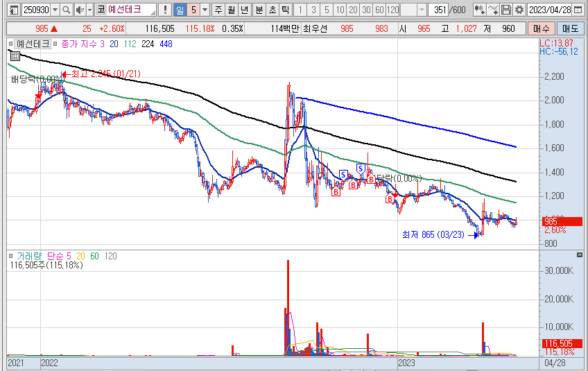Switch to 분 (minute) chart
Screen dimensions: 588x371
point(259,10)
